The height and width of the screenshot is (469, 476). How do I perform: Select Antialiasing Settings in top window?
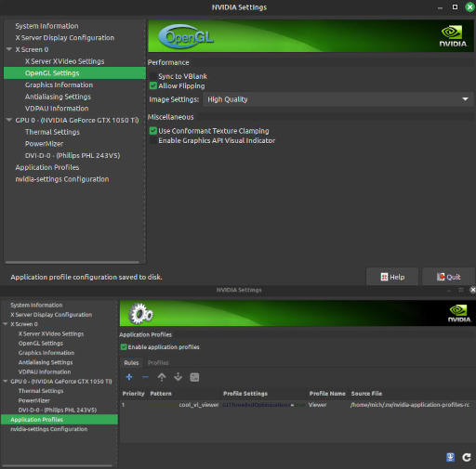58,97
